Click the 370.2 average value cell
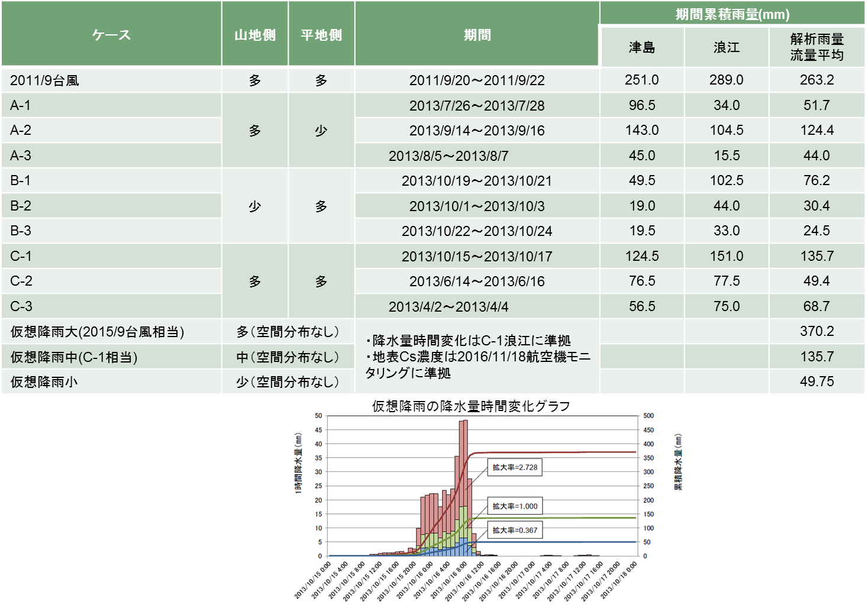The width and height of the screenshot is (868, 605). (x=817, y=331)
